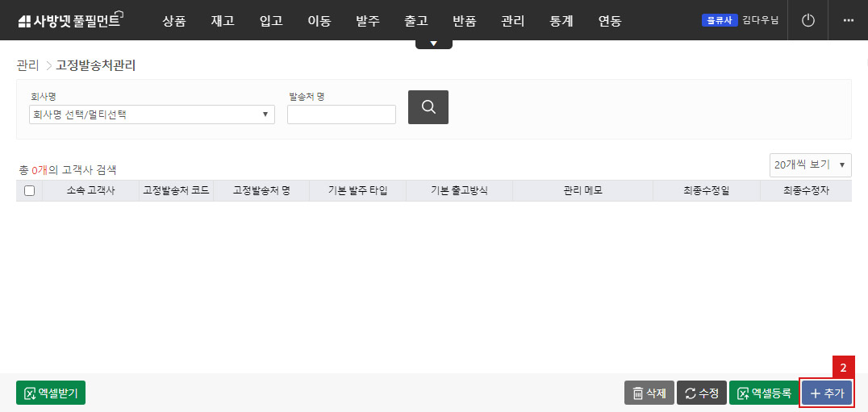Click the 기본 출고방식 column header

tap(460, 191)
